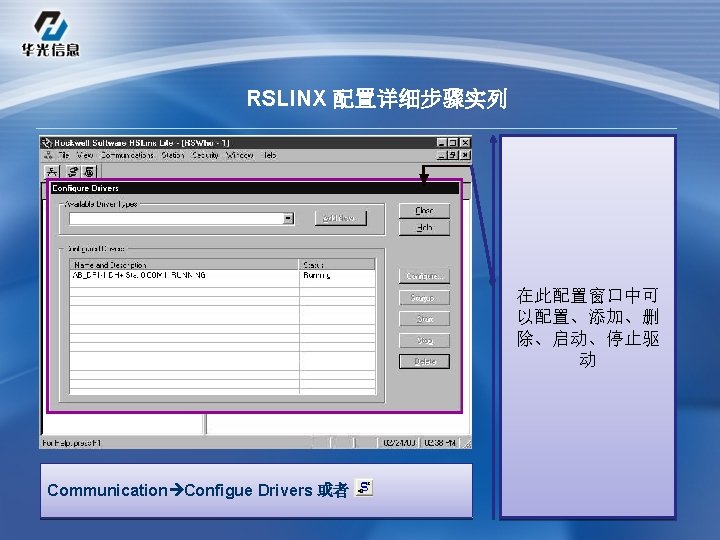Open the Security menu
The height and width of the screenshot is (540, 720).
tap(205, 155)
